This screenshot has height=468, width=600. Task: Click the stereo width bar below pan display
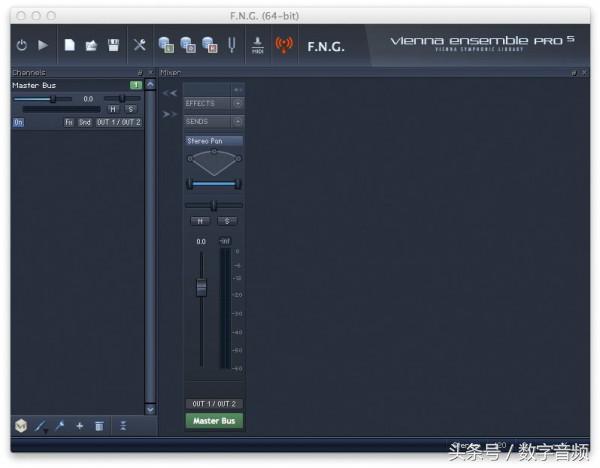coord(214,184)
